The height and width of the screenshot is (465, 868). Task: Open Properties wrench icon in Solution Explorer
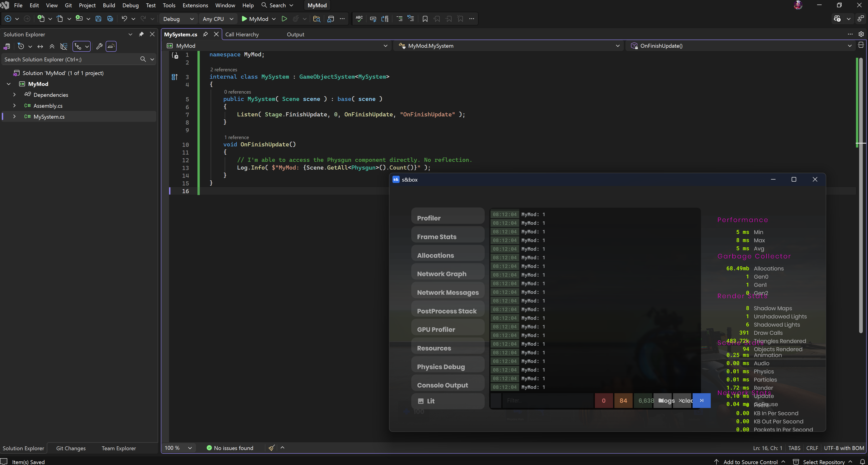click(99, 47)
